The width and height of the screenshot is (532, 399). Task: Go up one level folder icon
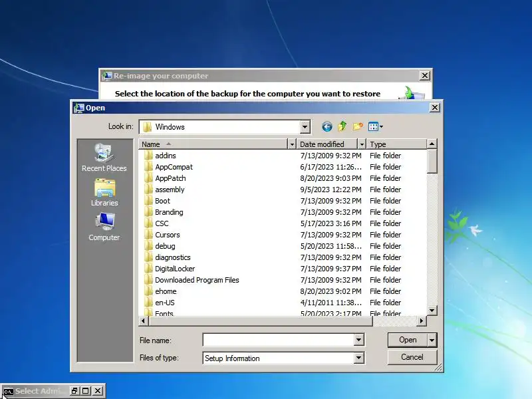342,126
